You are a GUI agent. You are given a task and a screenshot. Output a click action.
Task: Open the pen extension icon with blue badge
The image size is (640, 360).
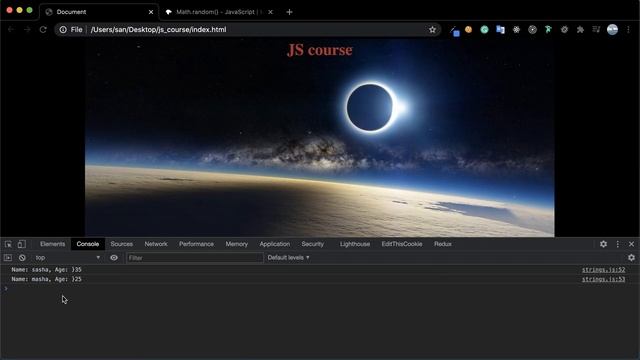click(454, 31)
